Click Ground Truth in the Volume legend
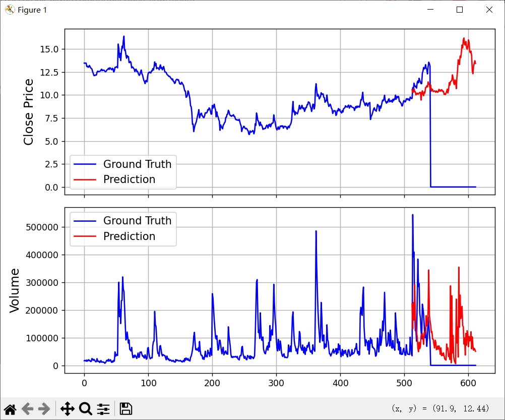 [x=137, y=220]
